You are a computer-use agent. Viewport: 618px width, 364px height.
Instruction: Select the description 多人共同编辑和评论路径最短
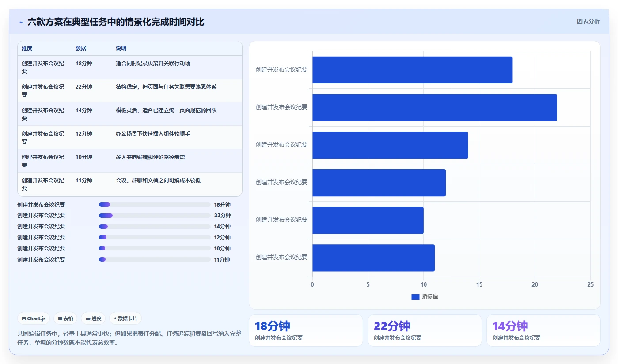[150, 157]
